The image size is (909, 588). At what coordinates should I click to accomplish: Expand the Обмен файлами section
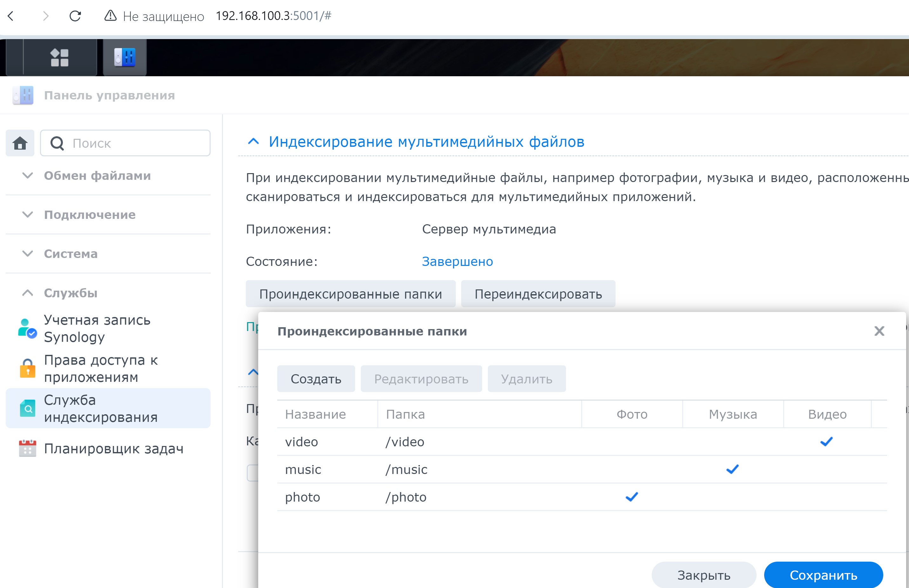[98, 176]
